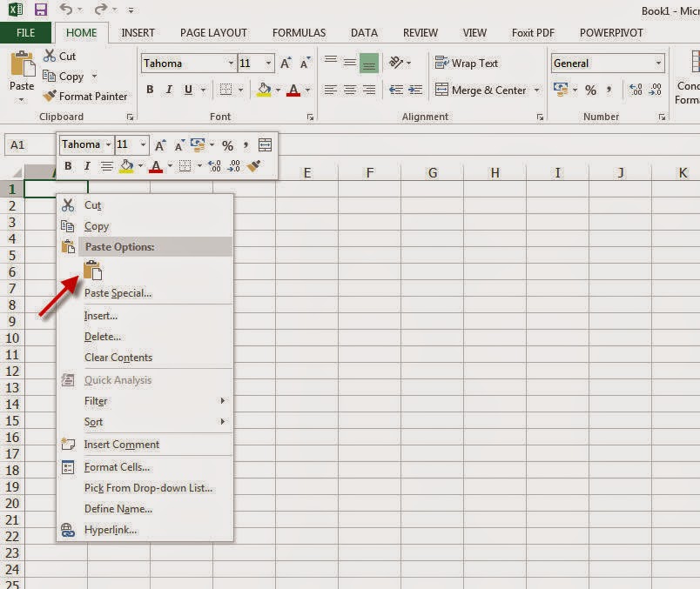Apply ribbon yellow fill color bucket

264,90
